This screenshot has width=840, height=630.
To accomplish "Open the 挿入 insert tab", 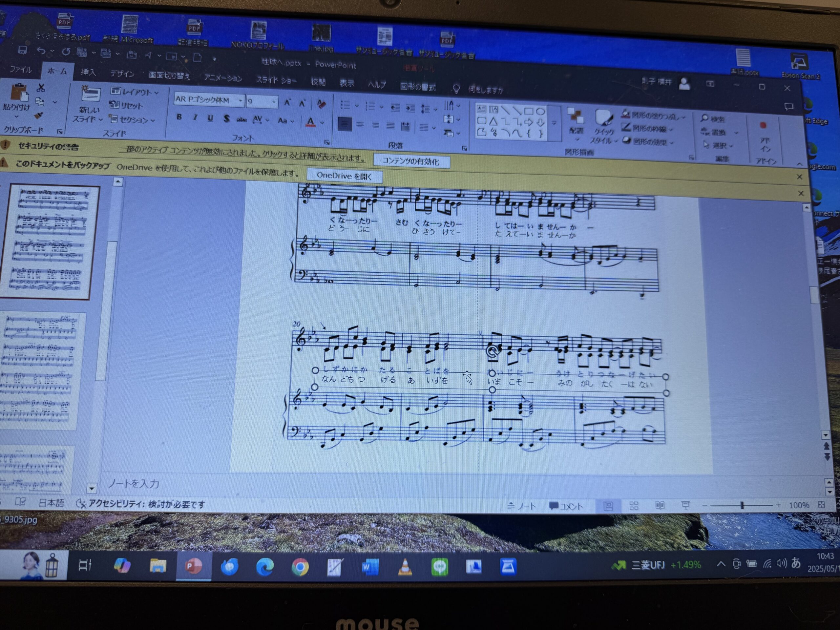I will (88, 72).
